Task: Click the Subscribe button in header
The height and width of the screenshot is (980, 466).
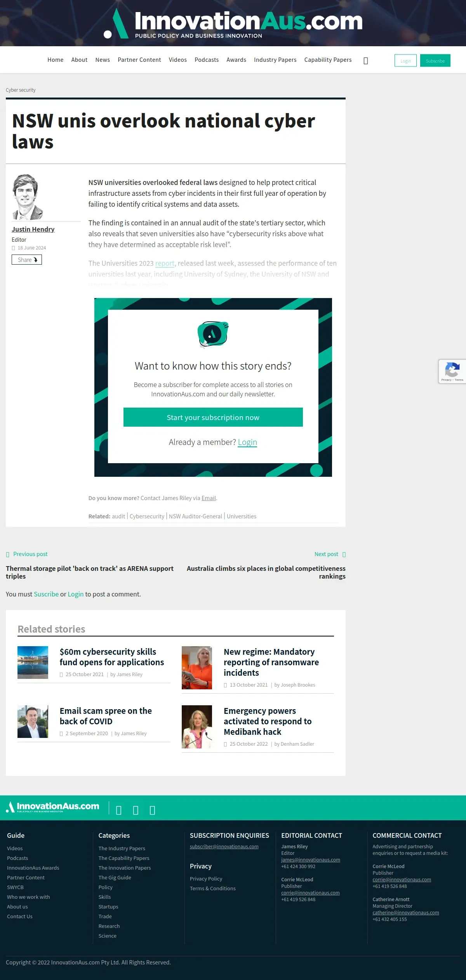Action: (435, 61)
